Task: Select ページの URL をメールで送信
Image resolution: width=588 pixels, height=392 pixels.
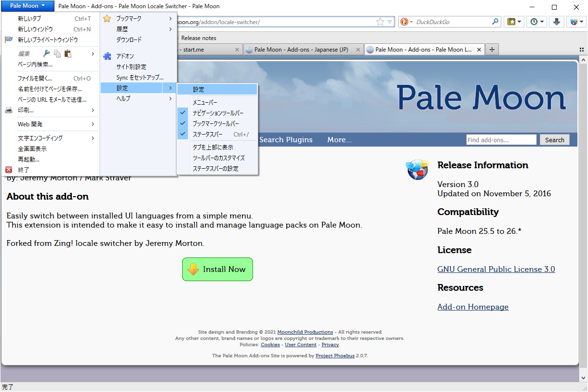Action: (x=50, y=100)
